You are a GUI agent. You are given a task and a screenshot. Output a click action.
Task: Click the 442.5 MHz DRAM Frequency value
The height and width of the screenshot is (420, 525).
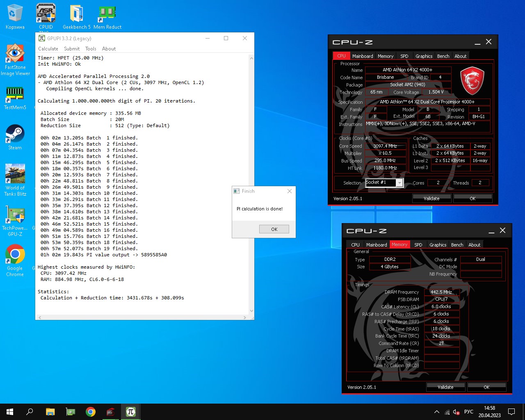click(x=441, y=292)
